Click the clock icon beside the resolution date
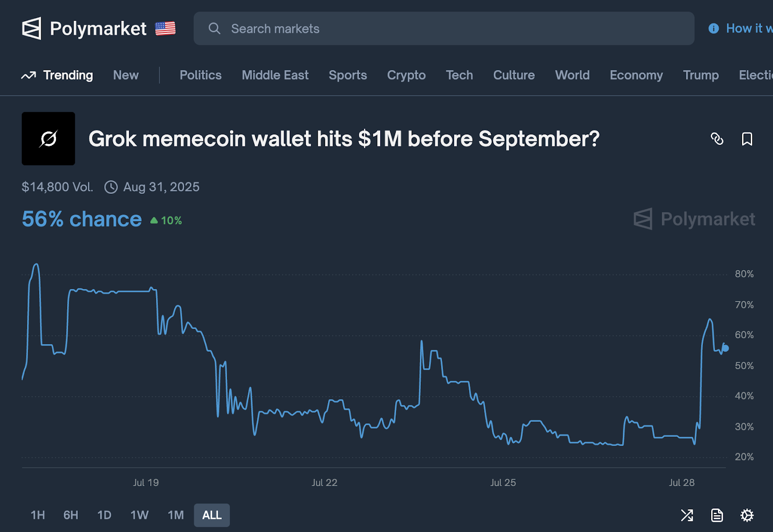Image resolution: width=773 pixels, height=532 pixels. tap(111, 187)
